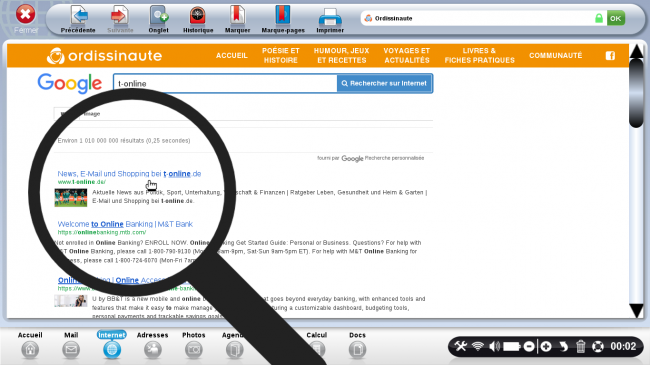Open the tools settings wrench icon
This screenshot has width=650, height=365.
tap(460, 346)
